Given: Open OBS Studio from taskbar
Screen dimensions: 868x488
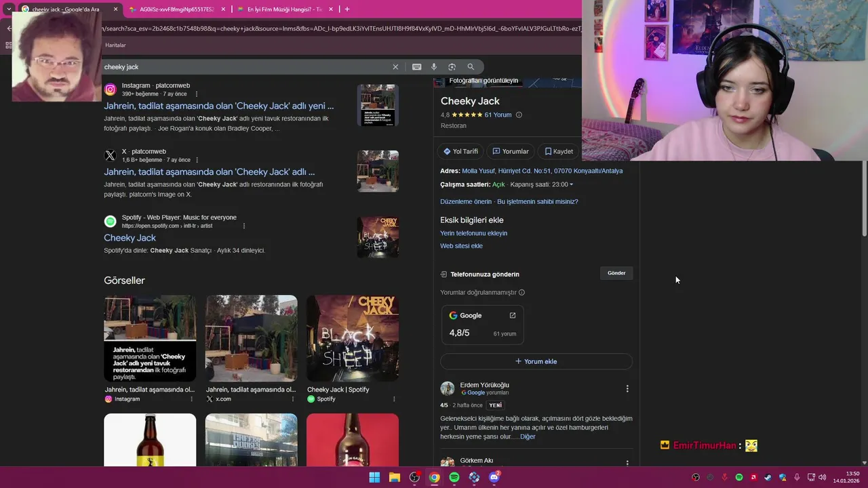Looking at the screenshot, I should point(414,477).
